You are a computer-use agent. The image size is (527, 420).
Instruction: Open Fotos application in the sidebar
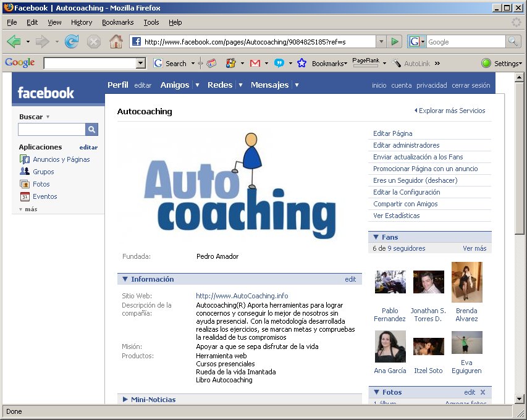[x=41, y=184]
